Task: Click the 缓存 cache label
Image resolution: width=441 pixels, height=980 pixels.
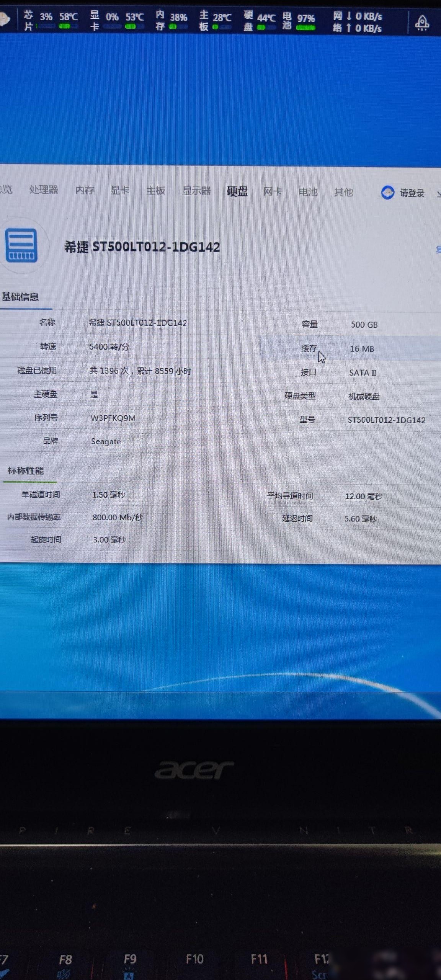Action: click(x=309, y=348)
